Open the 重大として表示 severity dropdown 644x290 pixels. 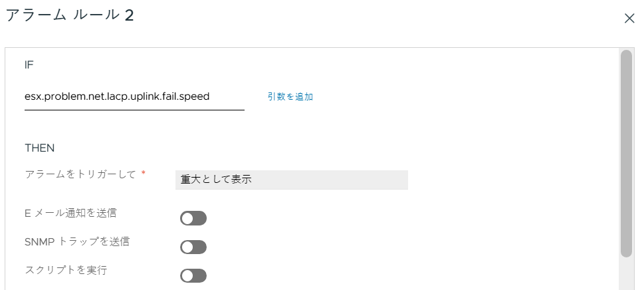(x=291, y=180)
